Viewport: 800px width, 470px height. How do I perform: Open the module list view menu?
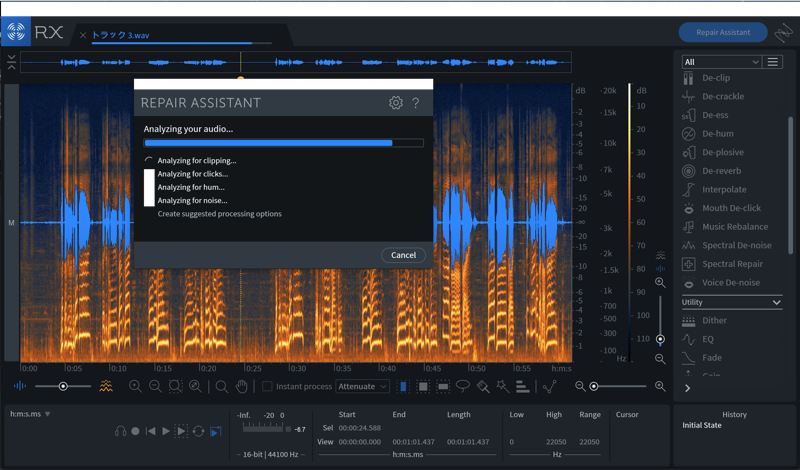coord(772,62)
